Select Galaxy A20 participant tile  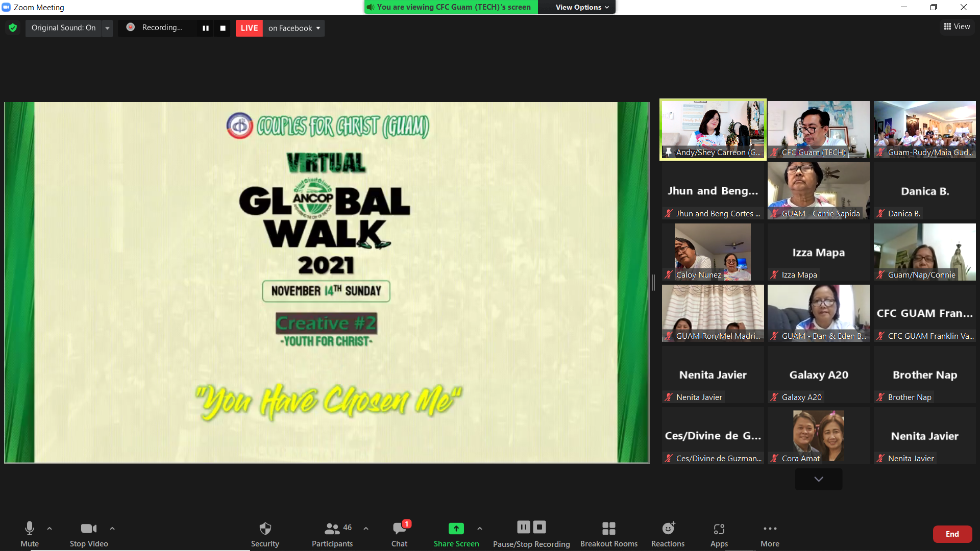[x=819, y=374]
